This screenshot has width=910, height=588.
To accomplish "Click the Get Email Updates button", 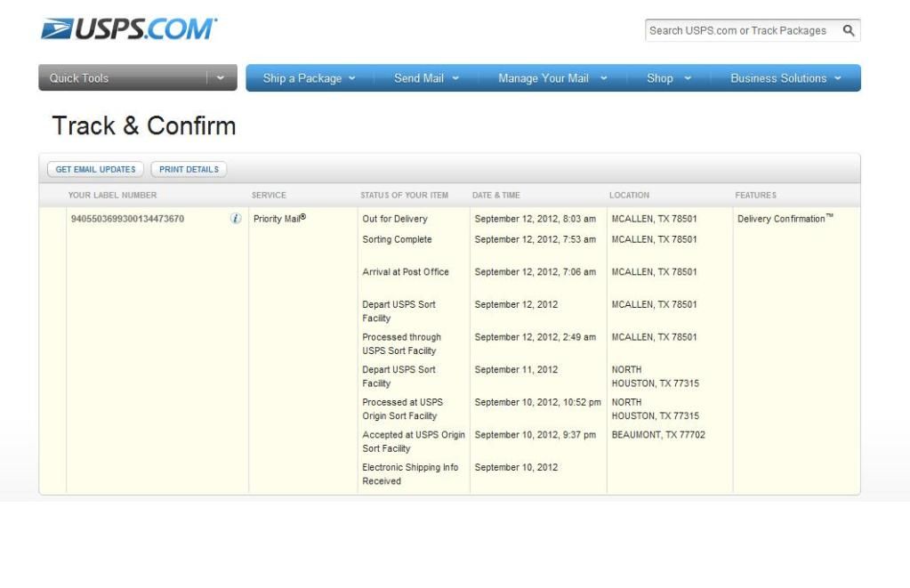I will click(96, 169).
